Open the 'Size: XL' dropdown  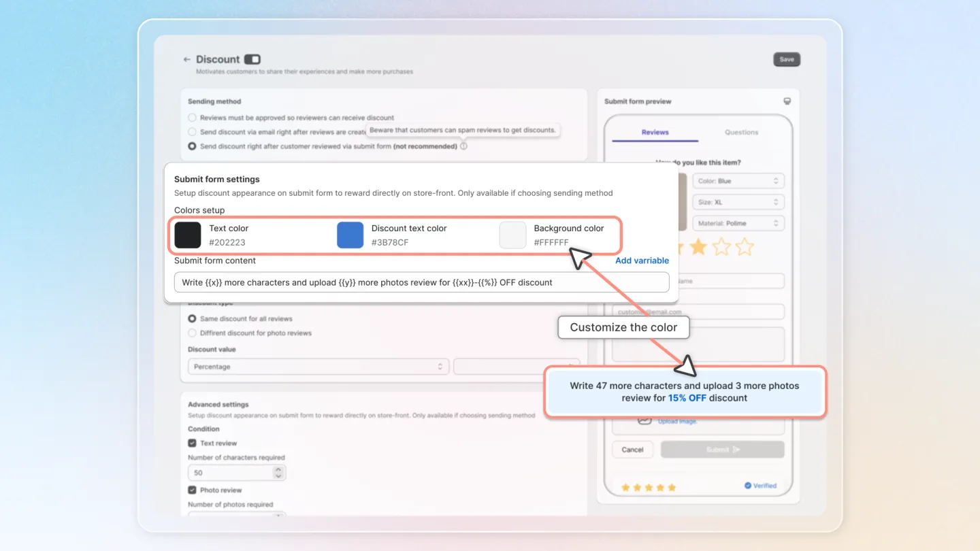738,202
